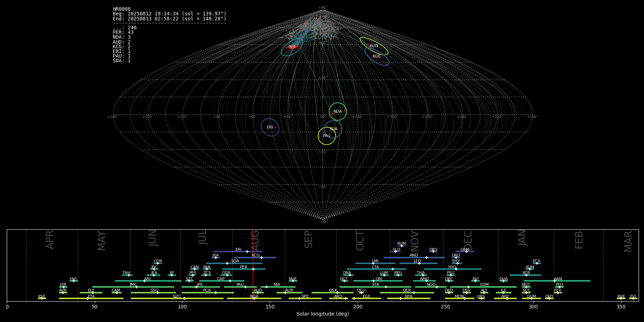Click the 'NDA: 3' count line
Image resolution: width=644 pixels, height=322 pixels.
[x=122, y=37]
